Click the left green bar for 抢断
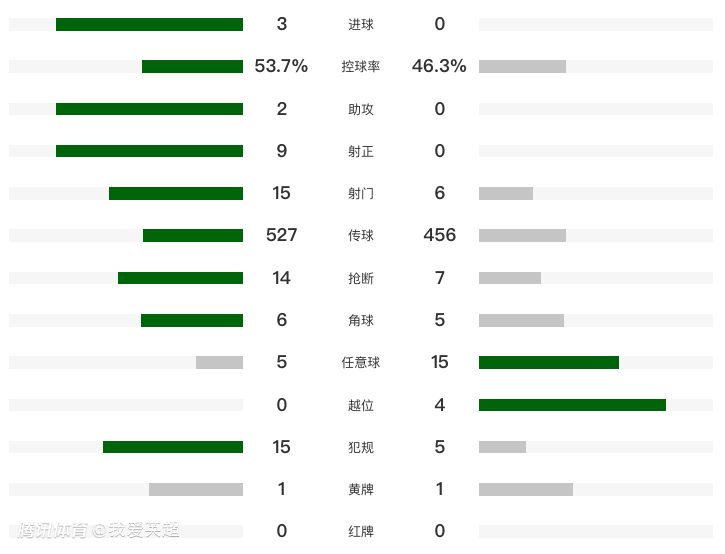Screen dimensions: 725x554 click(180, 278)
